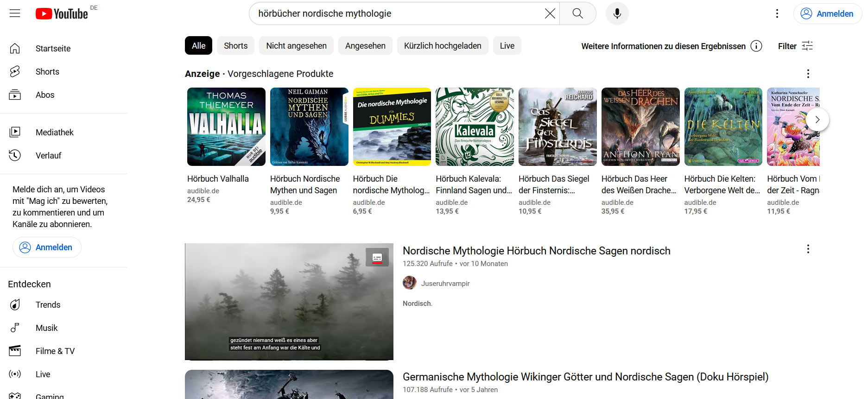Clear the search field text
This screenshot has width=868, height=399.
pyautogui.click(x=550, y=13)
